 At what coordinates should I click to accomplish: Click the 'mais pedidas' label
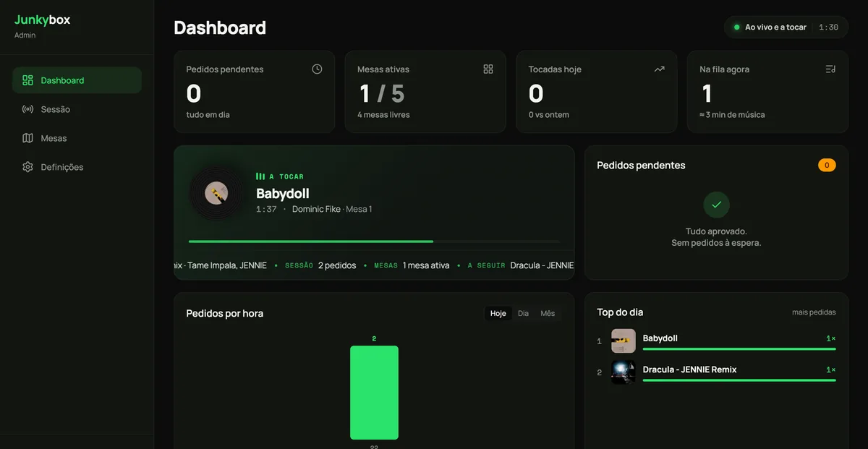coord(814,312)
